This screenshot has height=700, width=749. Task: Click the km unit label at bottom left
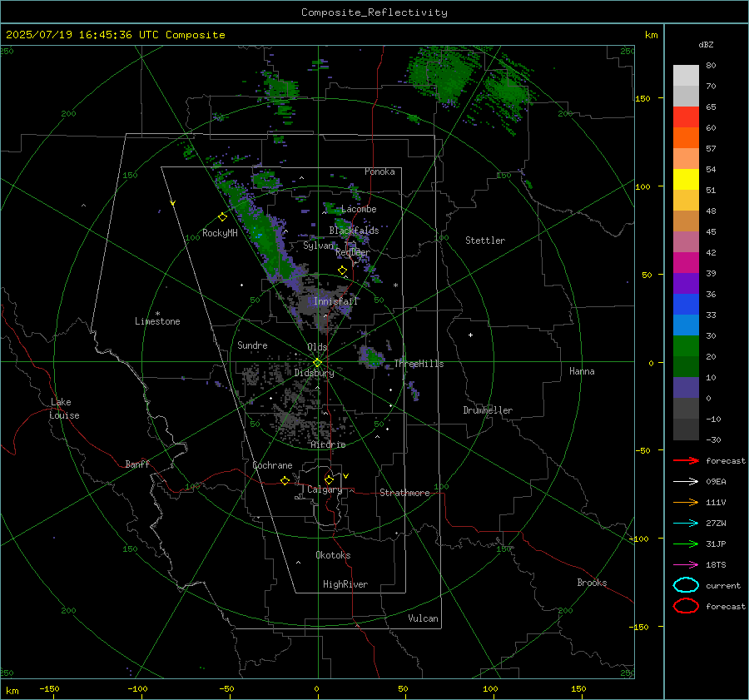pos(12,691)
